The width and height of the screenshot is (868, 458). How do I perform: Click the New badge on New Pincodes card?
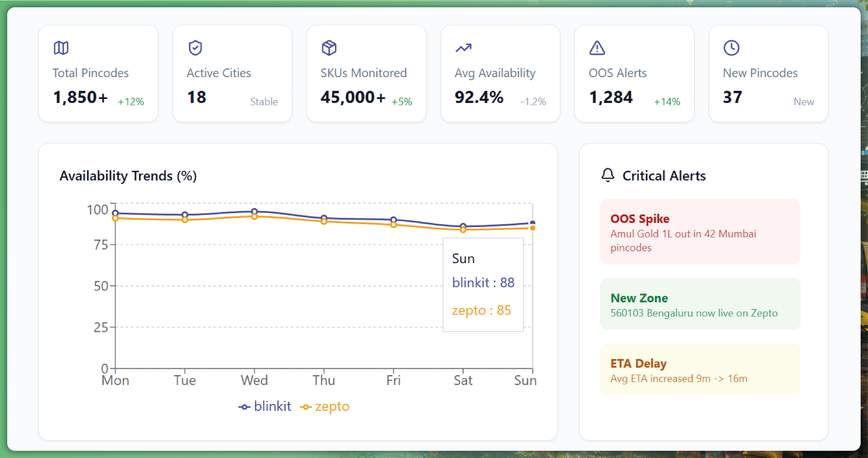804,101
